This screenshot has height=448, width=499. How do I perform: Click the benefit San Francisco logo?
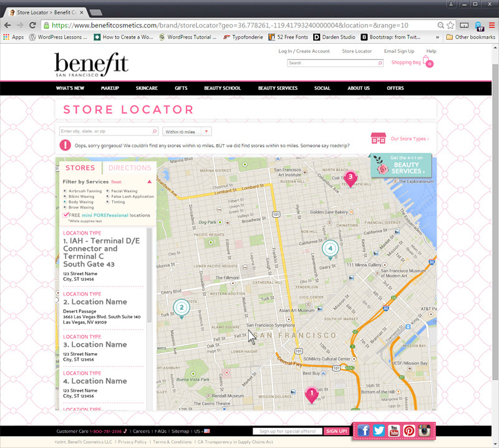point(91,65)
